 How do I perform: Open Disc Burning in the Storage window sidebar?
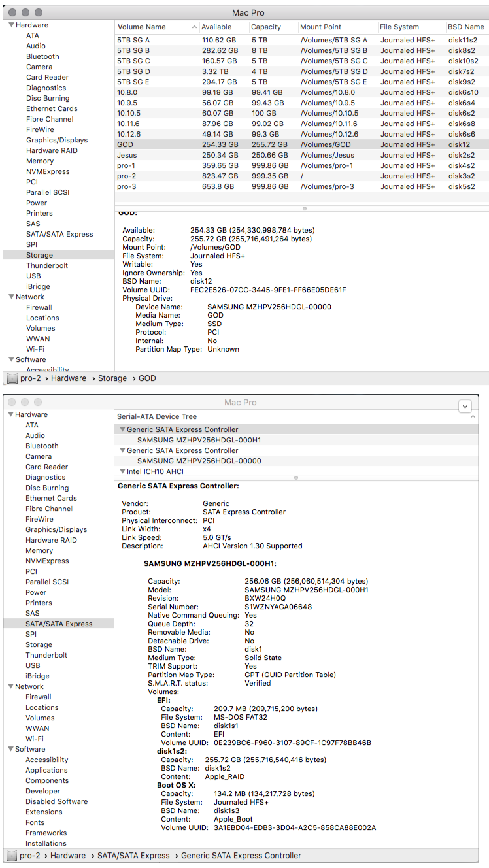coord(48,98)
